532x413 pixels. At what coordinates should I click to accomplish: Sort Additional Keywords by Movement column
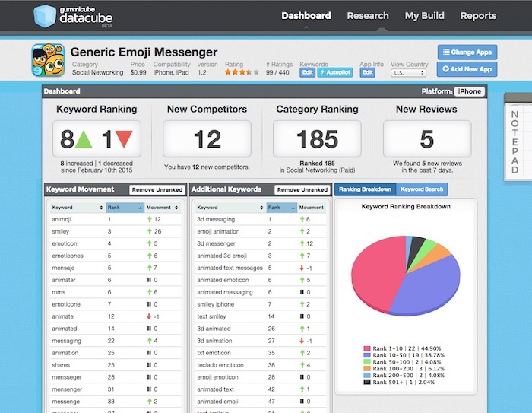(x=312, y=208)
